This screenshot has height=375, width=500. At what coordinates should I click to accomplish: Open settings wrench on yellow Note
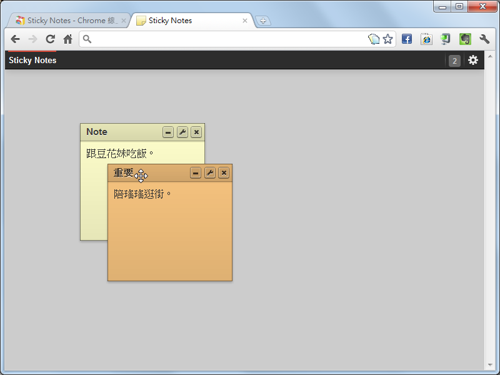click(182, 132)
